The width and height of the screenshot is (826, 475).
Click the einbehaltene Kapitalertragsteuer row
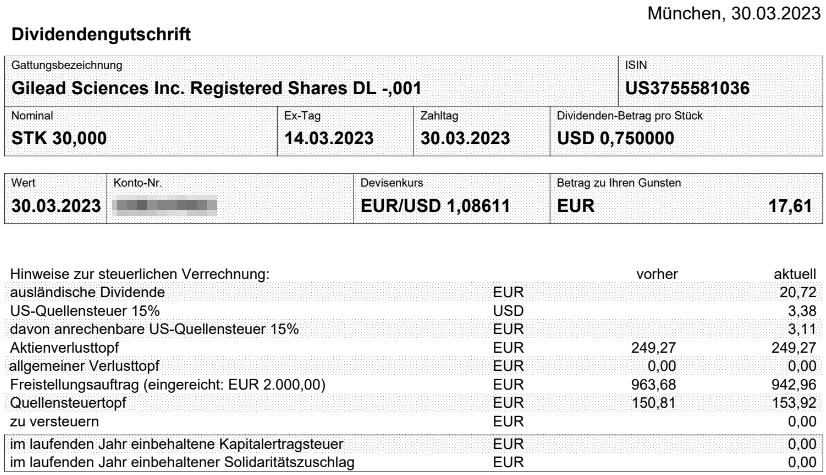414,444
